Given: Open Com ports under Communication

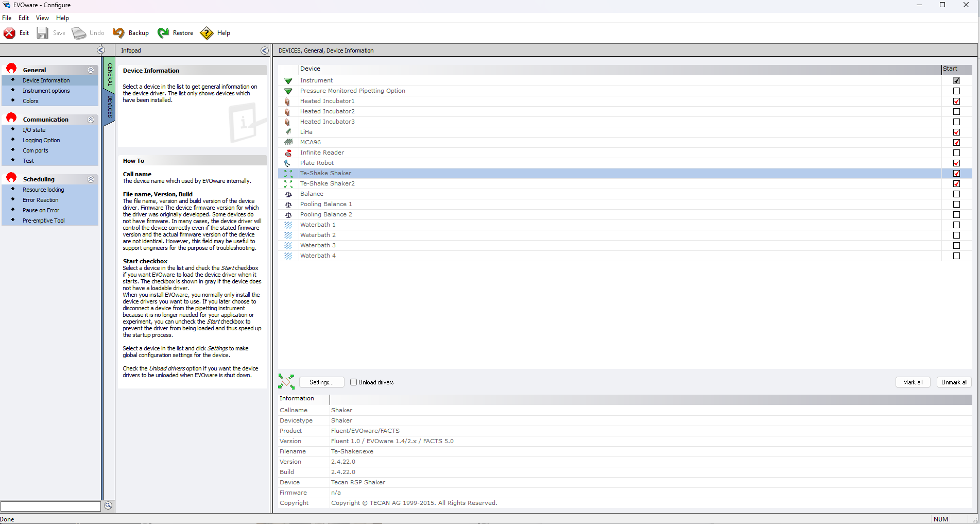Looking at the screenshot, I should click(x=35, y=150).
